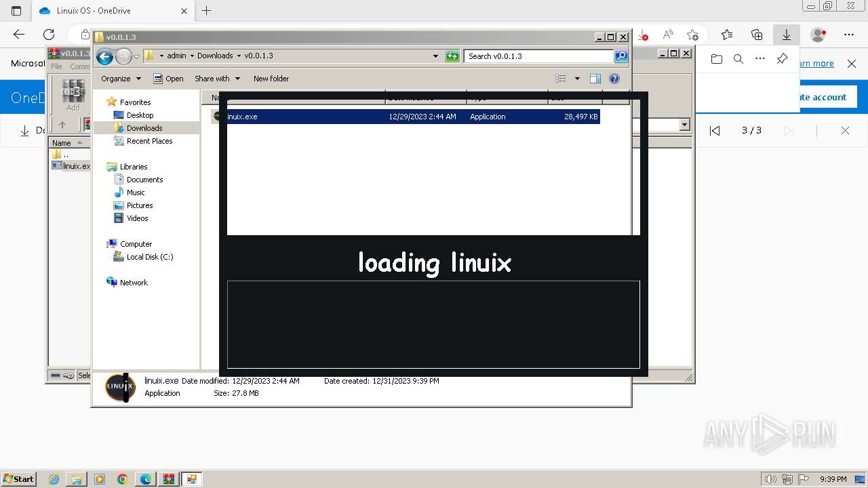Expand the Share with menu
Image resolution: width=868 pixels, height=488 pixels.
(217, 79)
